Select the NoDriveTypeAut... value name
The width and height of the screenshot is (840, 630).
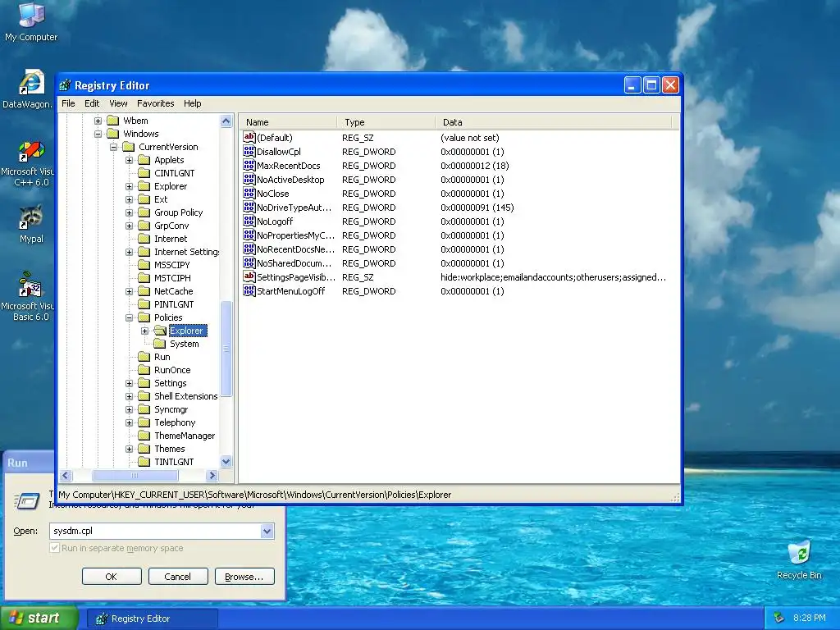point(294,208)
